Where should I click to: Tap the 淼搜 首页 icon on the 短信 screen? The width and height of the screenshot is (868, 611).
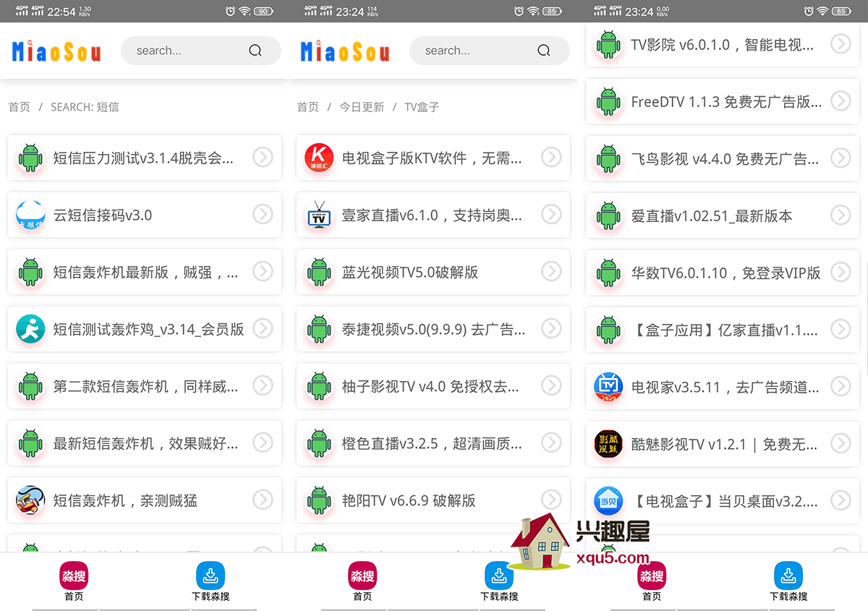pyautogui.click(x=74, y=576)
